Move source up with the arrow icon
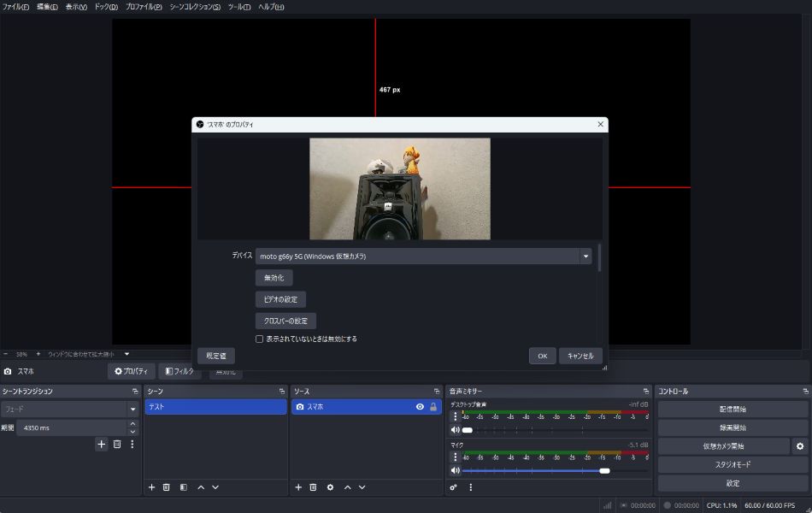The image size is (812, 513). [x=347, y=487]
